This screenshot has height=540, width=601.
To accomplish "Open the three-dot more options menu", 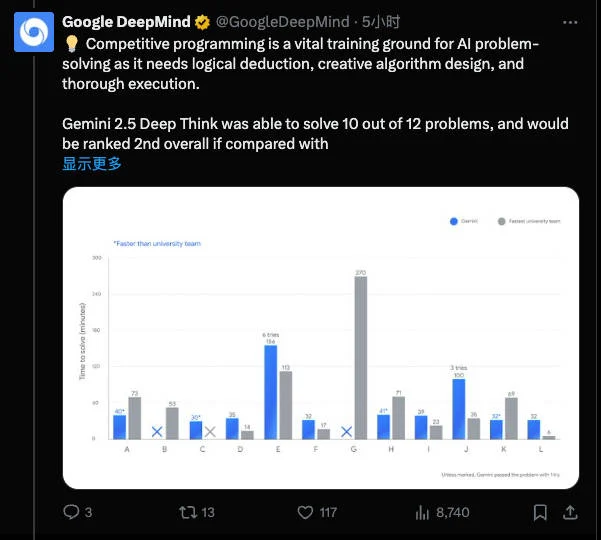I will (x=570, y=23).
